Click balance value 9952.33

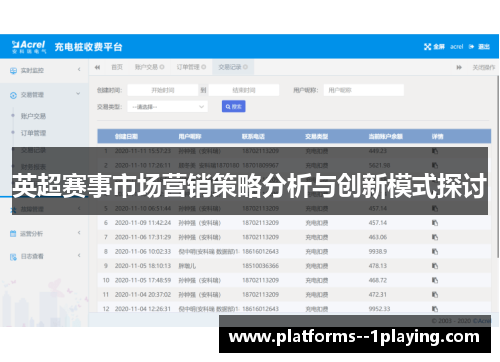coord(379,309)
